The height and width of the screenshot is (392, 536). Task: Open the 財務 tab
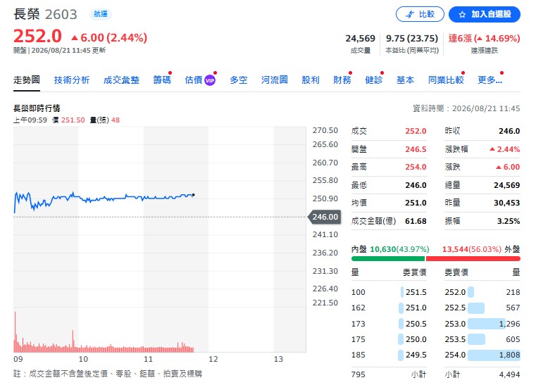tap(342, 80)
